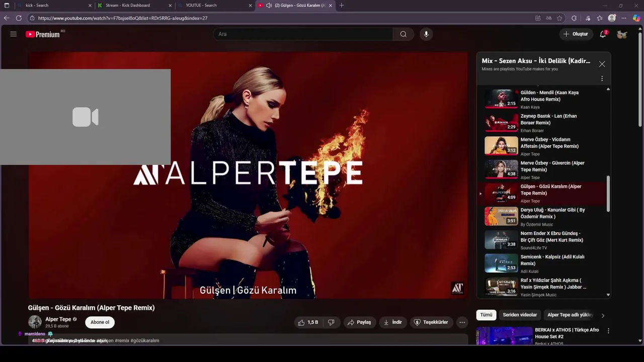The image size is (644, 362).
Task: Dislike the video
Action: [331, 322]
